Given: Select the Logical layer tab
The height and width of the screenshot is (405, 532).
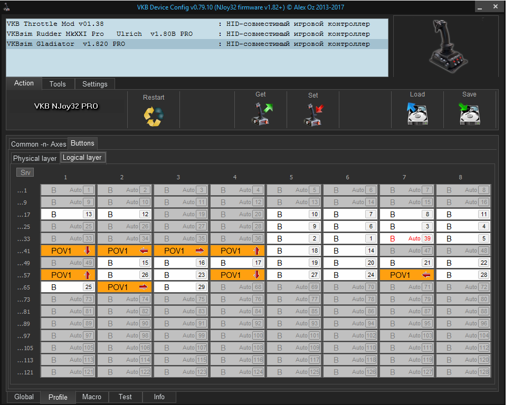Looking at the screenshot, I should [82, 158].
